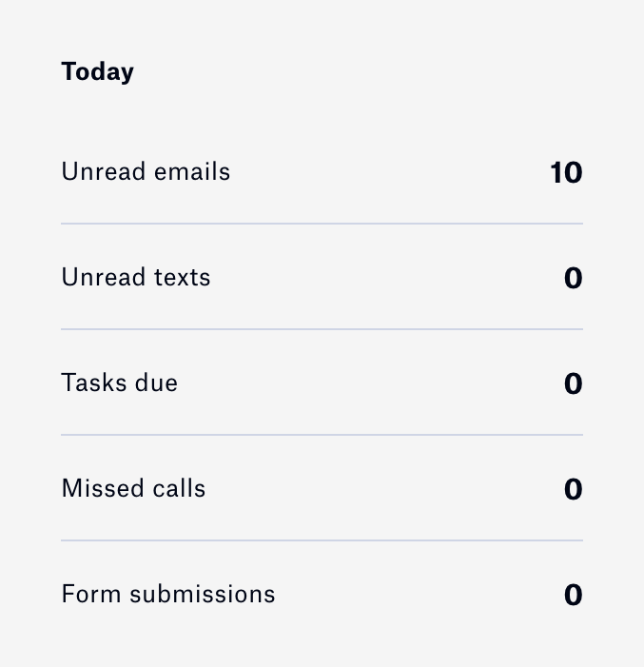Click the Unread texts count of zero

pos(573,279)
